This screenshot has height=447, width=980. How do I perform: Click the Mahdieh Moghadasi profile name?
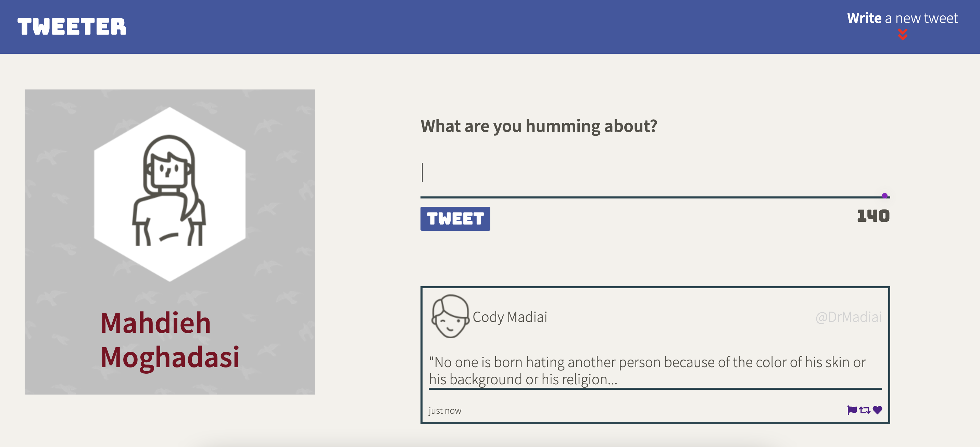tap(170, 340)
